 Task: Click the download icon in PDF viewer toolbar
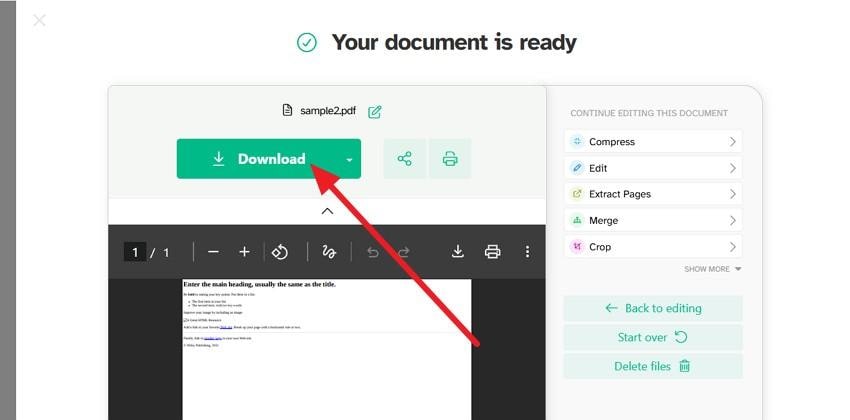coord(458,251)
